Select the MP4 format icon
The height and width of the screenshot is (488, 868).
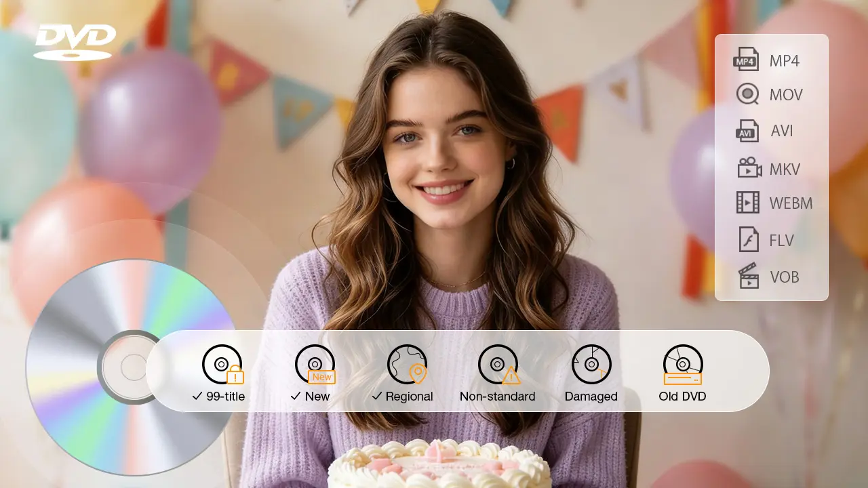point(746,60)
